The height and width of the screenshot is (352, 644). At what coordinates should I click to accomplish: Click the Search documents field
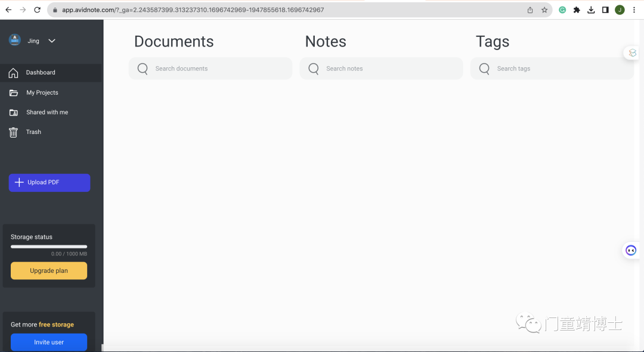(x=210, y=68)
